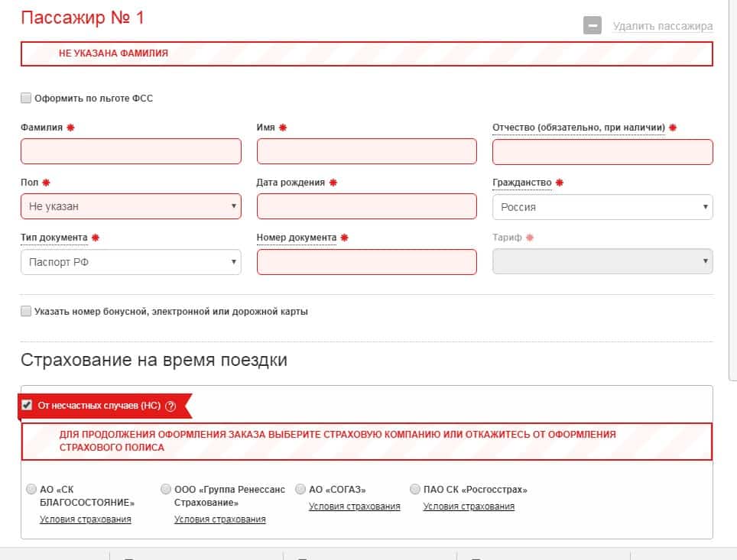
Task: Focus the Номер документа field
Action: (x=367, y=262)
